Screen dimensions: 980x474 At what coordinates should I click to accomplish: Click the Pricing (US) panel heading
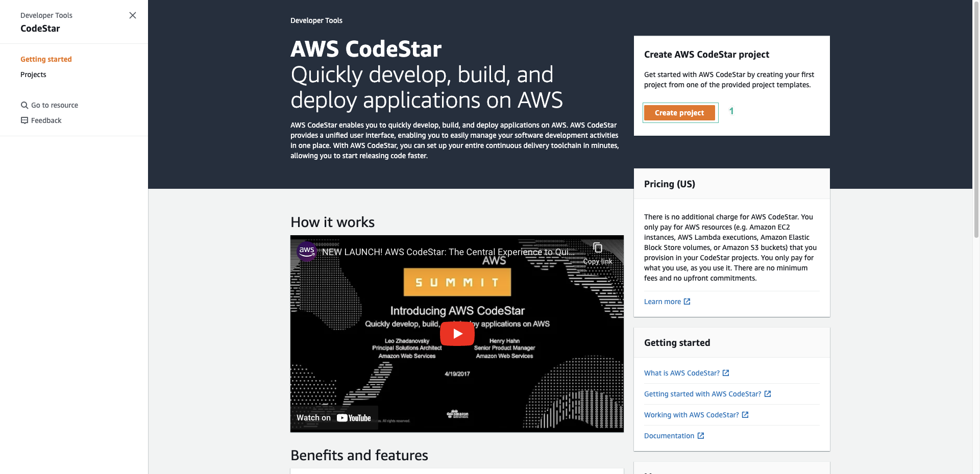click(x=670, y=184)
